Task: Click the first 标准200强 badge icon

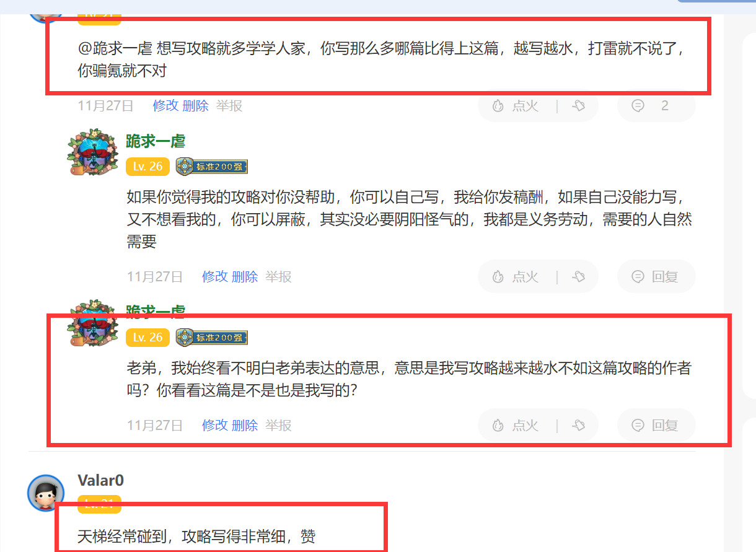Action: [212, 166]
